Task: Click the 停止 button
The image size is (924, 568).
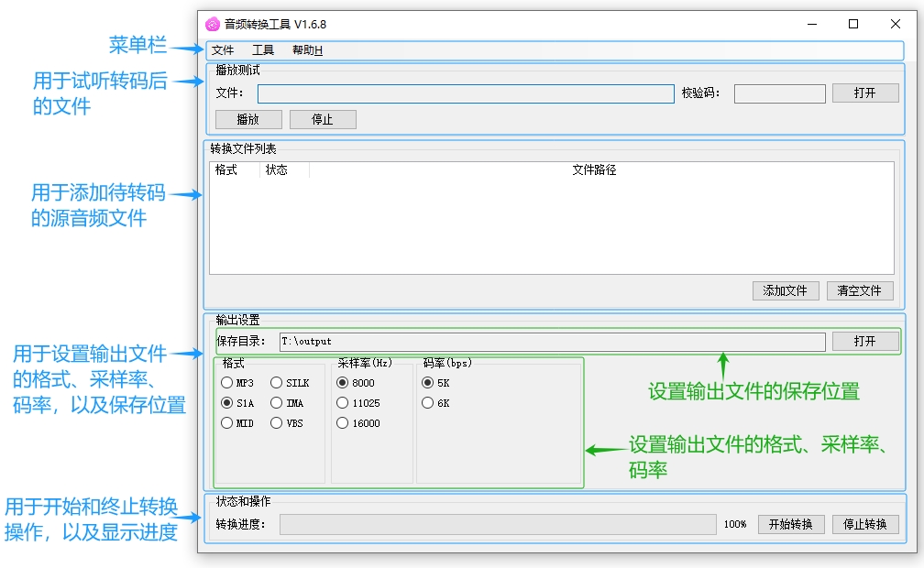Action: pyautogui.click(x=323, y=120)
